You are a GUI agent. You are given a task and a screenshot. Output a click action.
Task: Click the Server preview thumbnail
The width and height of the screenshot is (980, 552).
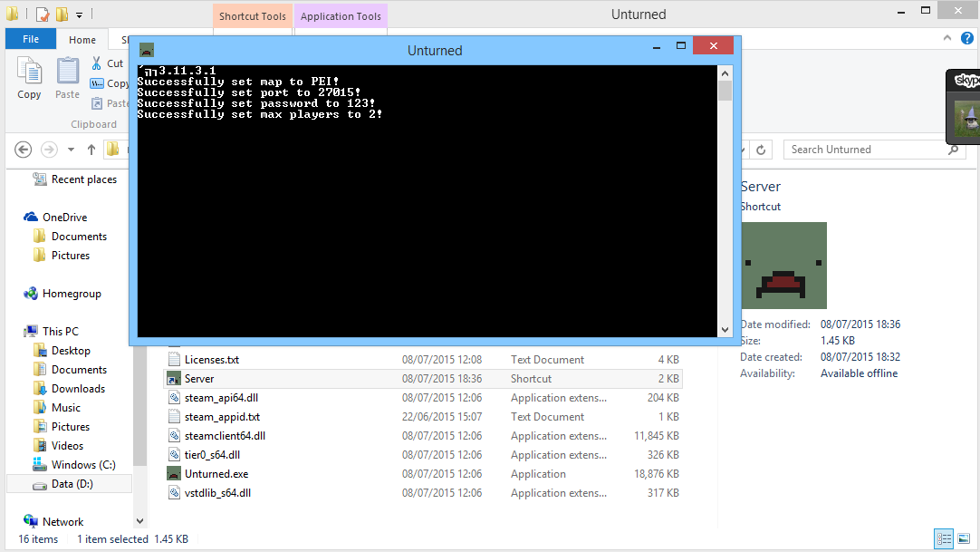point(783,265)
